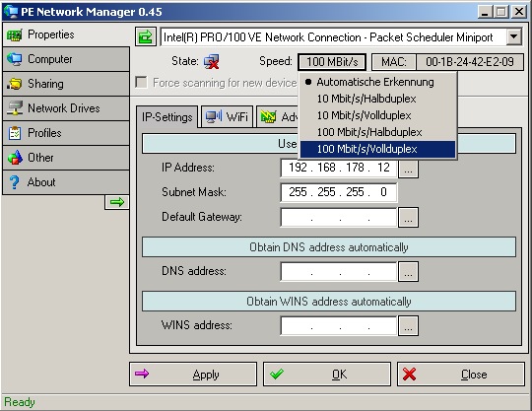Expand the network adapter dropdown arrow
The image size is (532, 411).
(514, 36)
